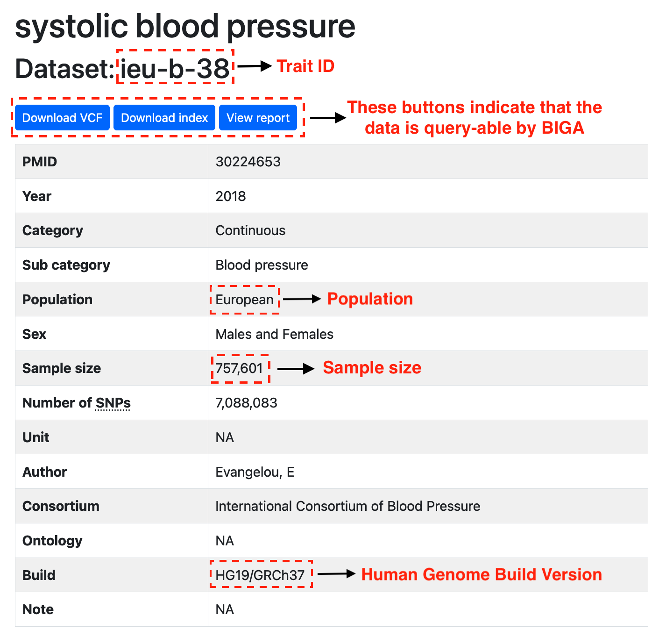Click the Blood pressure sub category value

(262, 265)
